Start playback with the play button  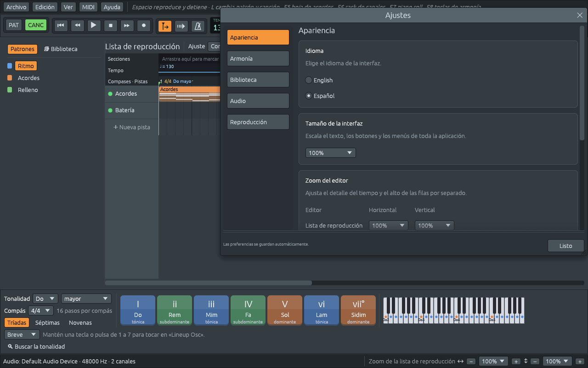(x=94, y=25)
